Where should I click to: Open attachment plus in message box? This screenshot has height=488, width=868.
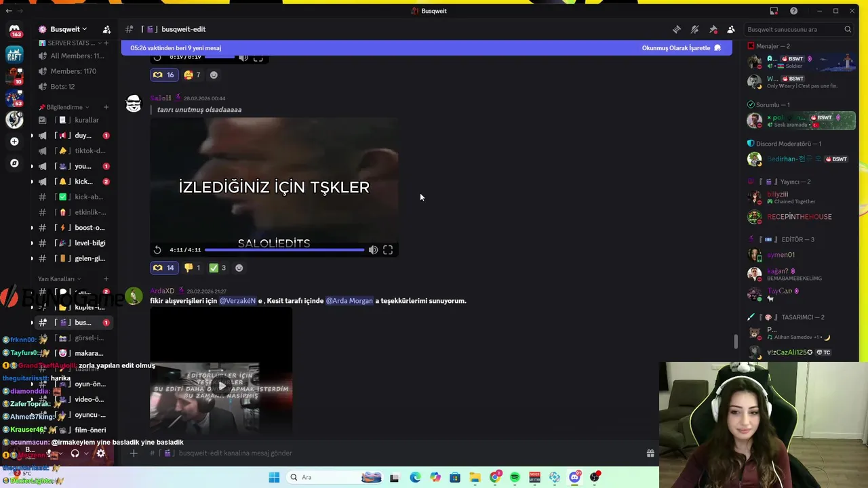134,453
